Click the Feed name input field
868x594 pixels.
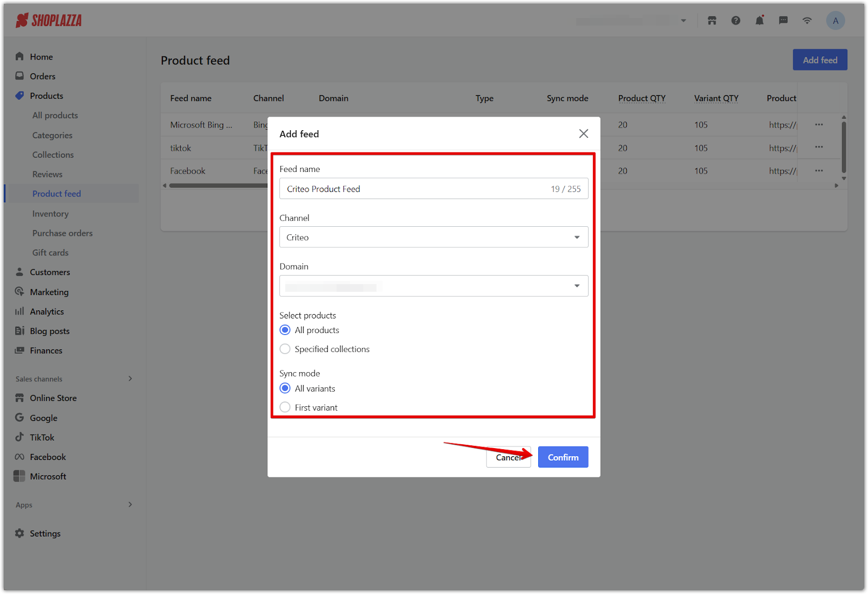434,189
